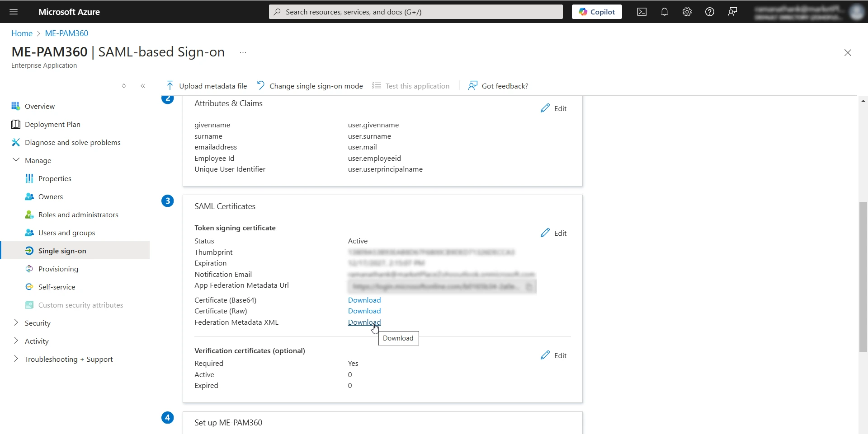The width and height of the screenshot is (868, 434).
Task: Switch to the Provisioning page
Action: 59,269
